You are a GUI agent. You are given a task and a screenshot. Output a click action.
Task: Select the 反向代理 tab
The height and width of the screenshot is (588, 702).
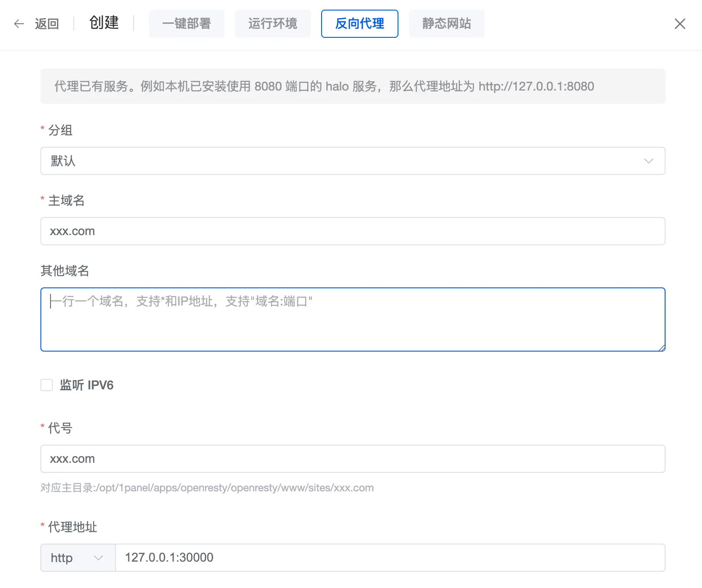point(360,24)
